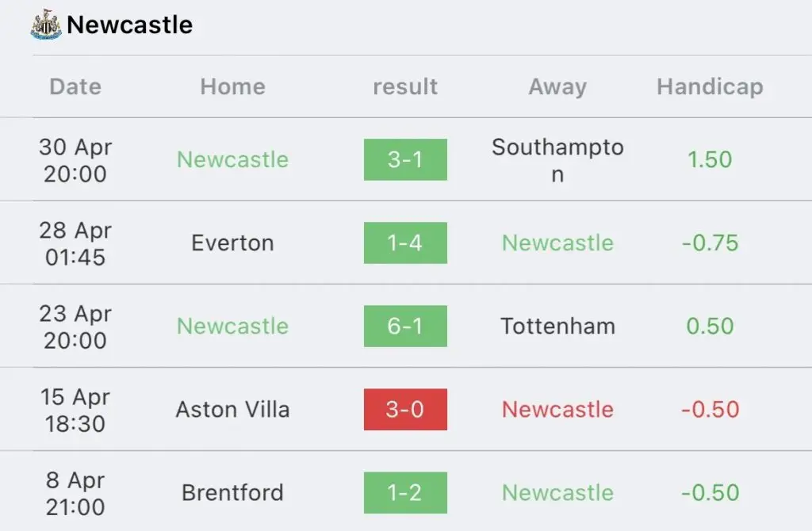Click the -0.75 handicap value
The image size is (812, 531).
(x=710, y=243)
